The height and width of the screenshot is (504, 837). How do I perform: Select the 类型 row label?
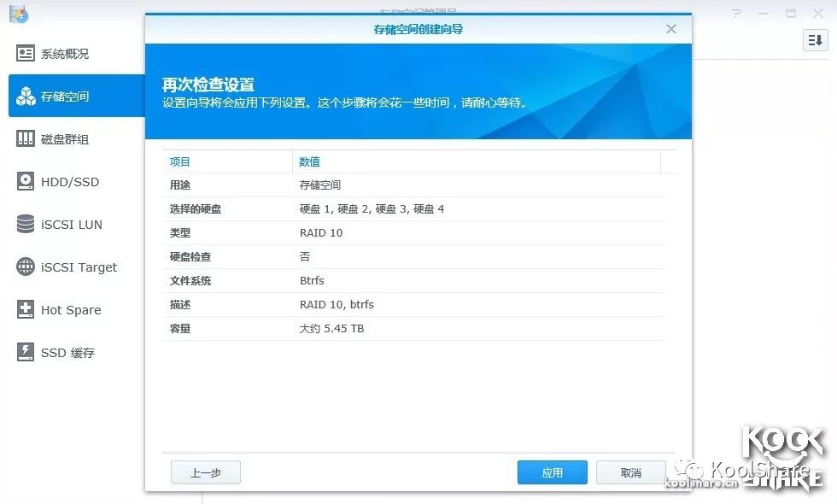(180, 232)
